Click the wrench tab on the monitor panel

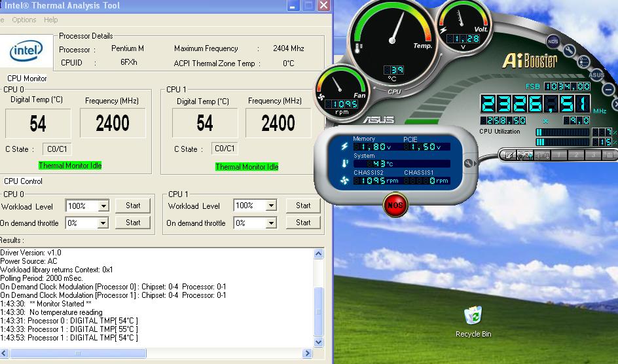470,163
